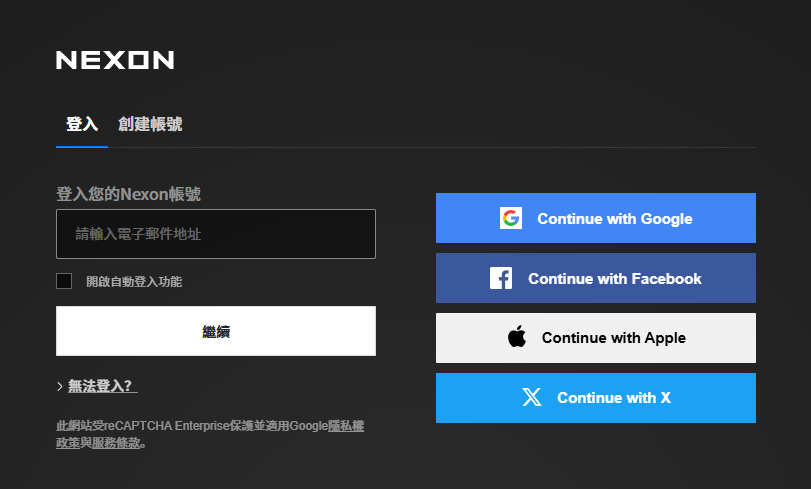This screenshot has width=811, height=489.
Task: Enable the 開啟自動登入功能 checkbox
Action: click(x=64, y=281)
